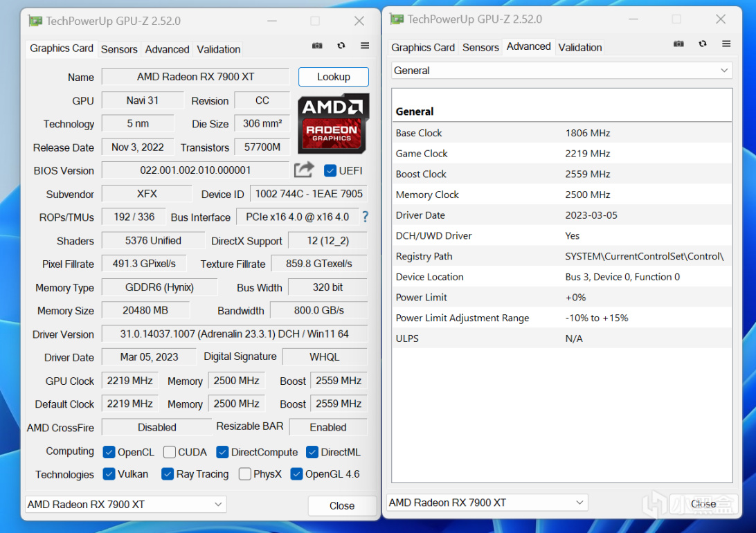Screen dimensions: 756x533
Task: Toggle the DirectCompute checkbox
Action: [x=222, y=452]
